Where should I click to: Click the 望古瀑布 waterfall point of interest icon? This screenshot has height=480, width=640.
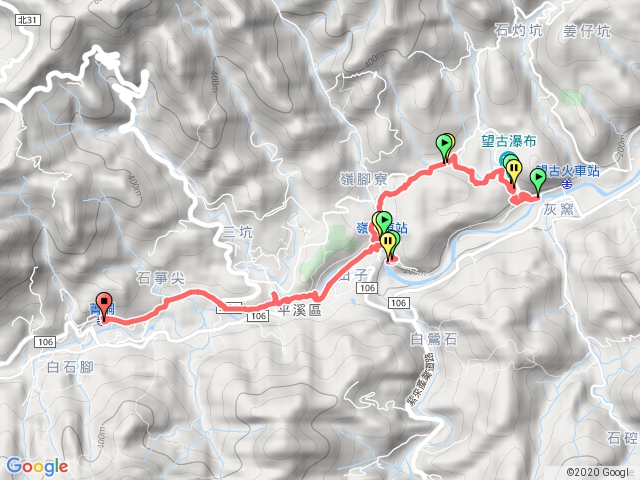pyautogui.click(x=504, y=157)
